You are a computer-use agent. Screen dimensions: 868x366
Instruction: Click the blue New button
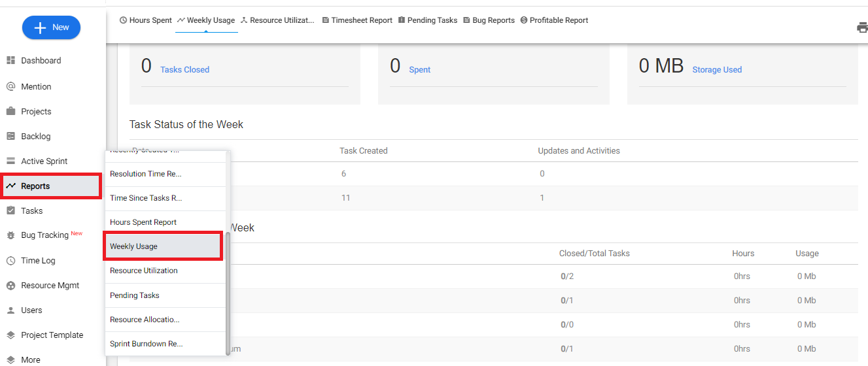(51, 27)
